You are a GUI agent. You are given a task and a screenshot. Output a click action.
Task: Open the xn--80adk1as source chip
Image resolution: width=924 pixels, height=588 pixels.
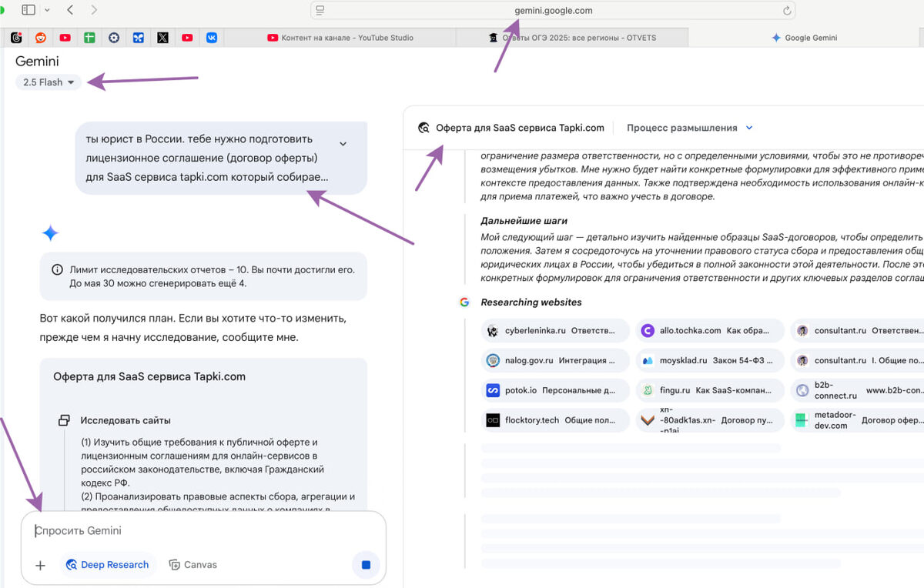click(710, 420)
